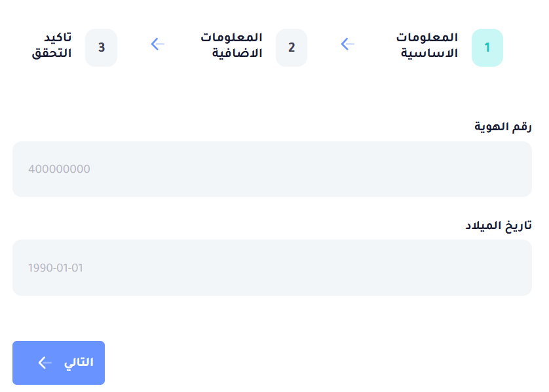Focus the تاريخ الميلاد input field

272,268
